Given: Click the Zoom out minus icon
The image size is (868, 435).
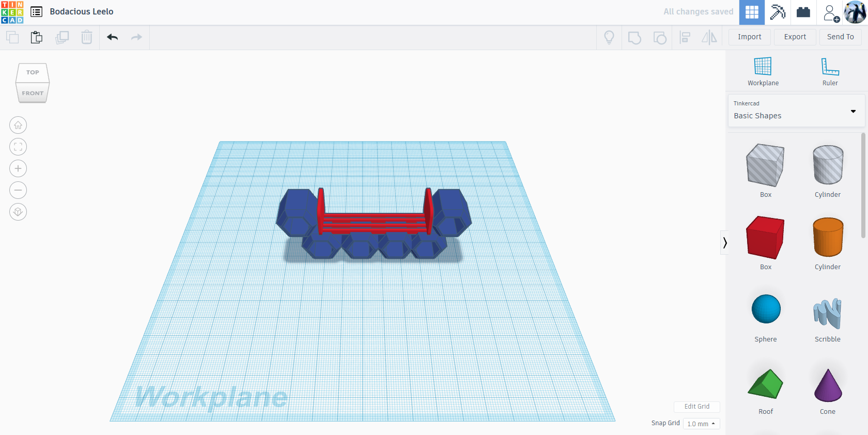Looking at the screenshot, I should 18,190.
